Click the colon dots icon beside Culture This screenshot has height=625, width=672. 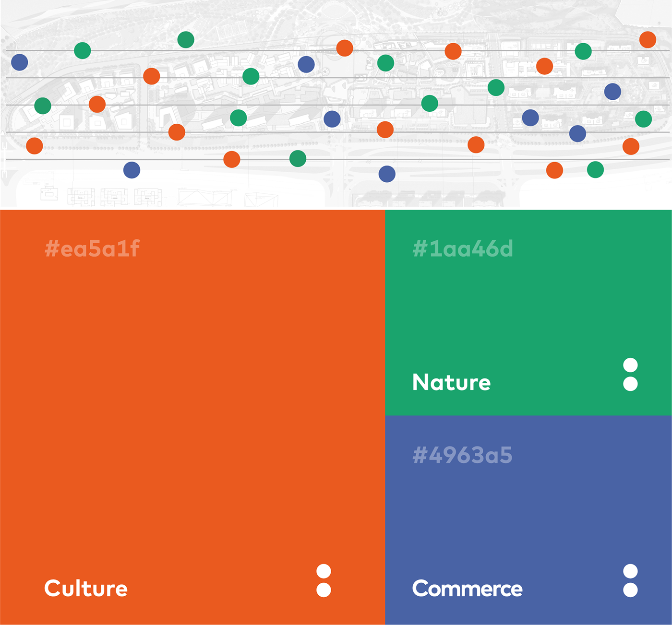coord(324,580)
